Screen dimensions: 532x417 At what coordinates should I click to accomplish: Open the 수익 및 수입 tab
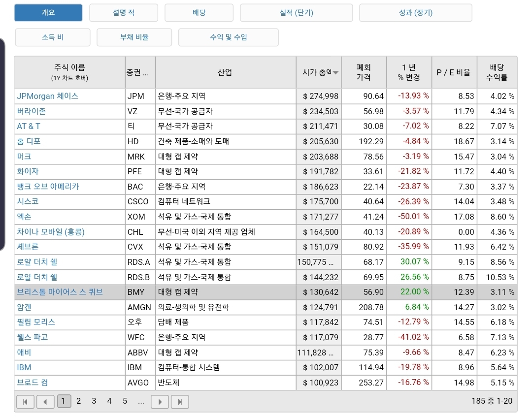229,37
